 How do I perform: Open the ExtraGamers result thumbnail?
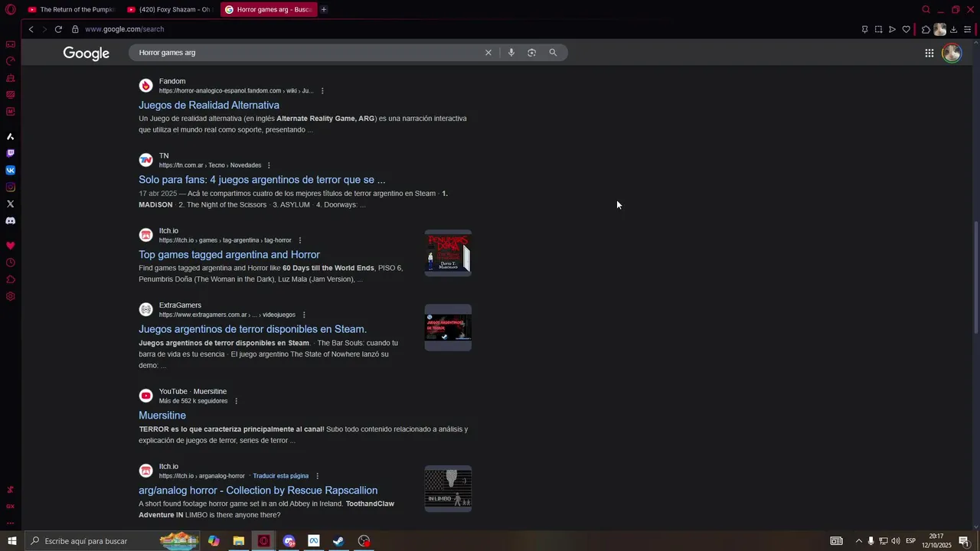pos(448,328)
